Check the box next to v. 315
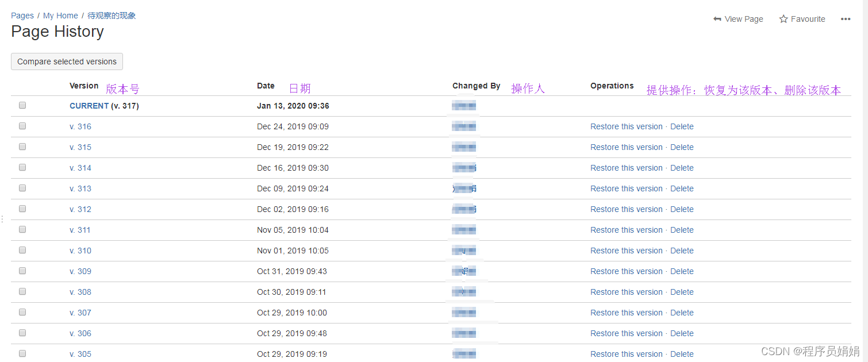Viewport: 868px width, 362px height. (22, 147)
